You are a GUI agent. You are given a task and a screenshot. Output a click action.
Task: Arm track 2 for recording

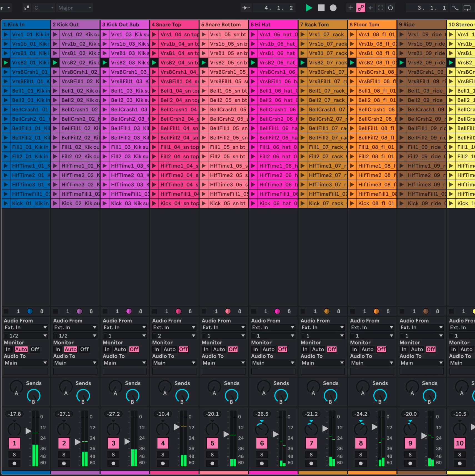64,463
